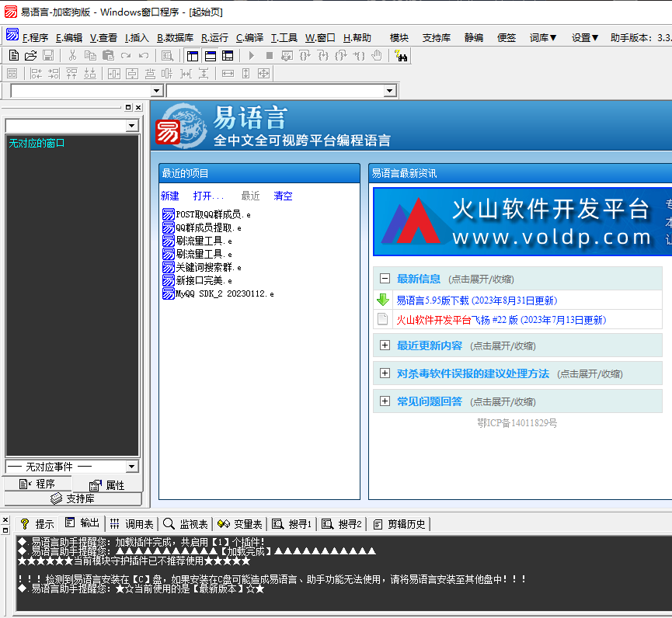This screenshot has width=672, height=618.
Task: Open the 易语言5.95版下载 link
Action: coord(476,300)
